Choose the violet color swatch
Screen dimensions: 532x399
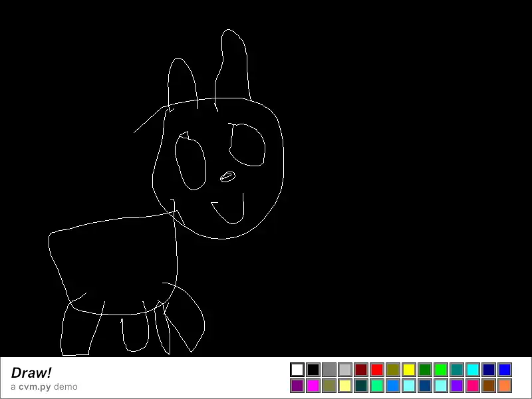[x=457, y=386]
